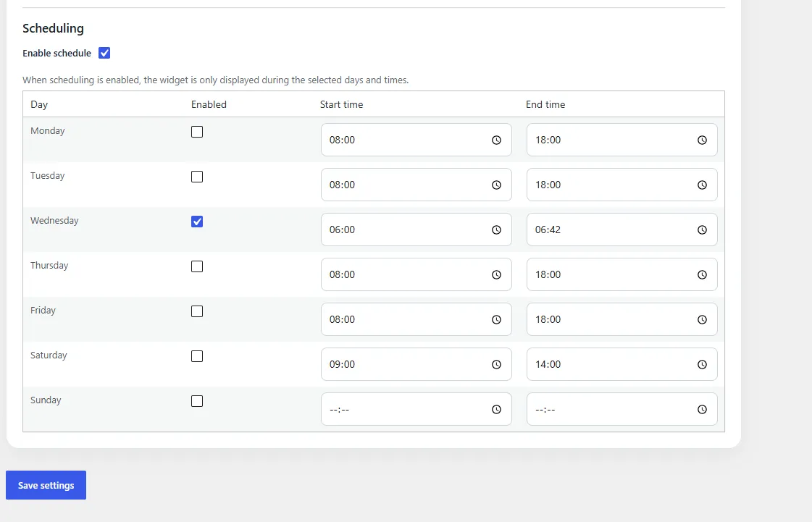Click the Save settings button
This screenshot has height=522, width=812.
point(46,485)
